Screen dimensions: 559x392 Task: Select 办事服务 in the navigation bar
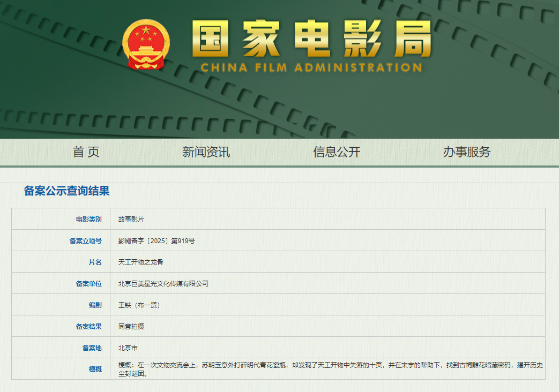click(466, 152)
